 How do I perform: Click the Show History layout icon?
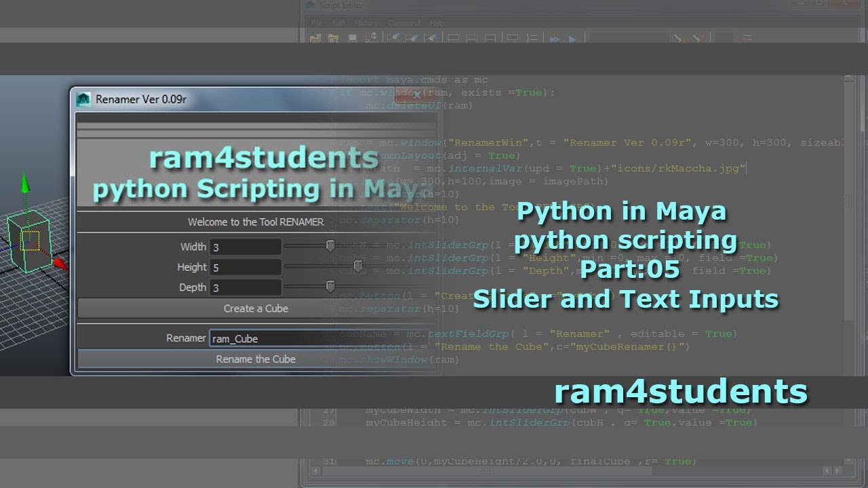click(454, 39)
